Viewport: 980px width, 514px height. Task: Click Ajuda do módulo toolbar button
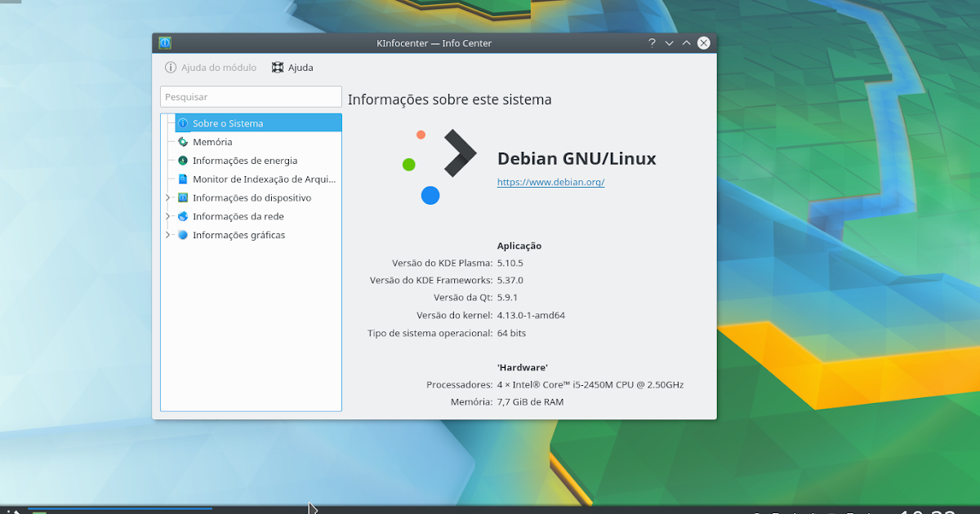coord(211,68)
